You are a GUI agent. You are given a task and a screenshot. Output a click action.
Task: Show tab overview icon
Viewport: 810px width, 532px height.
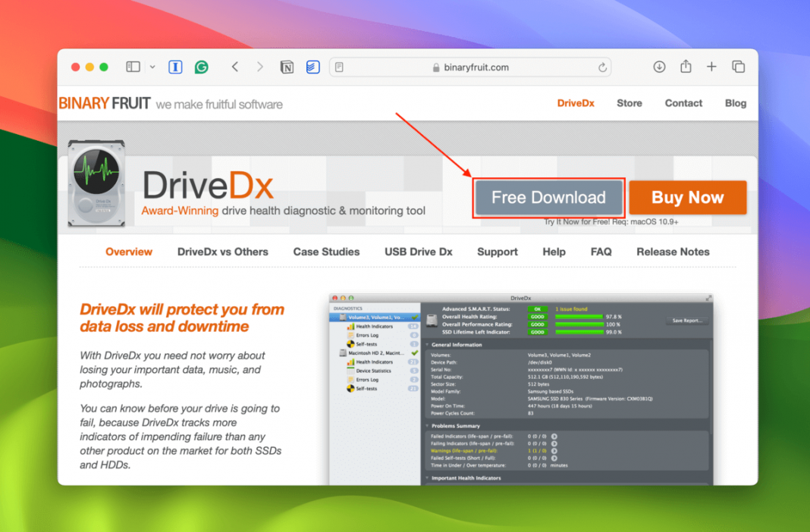coord(738,67)
